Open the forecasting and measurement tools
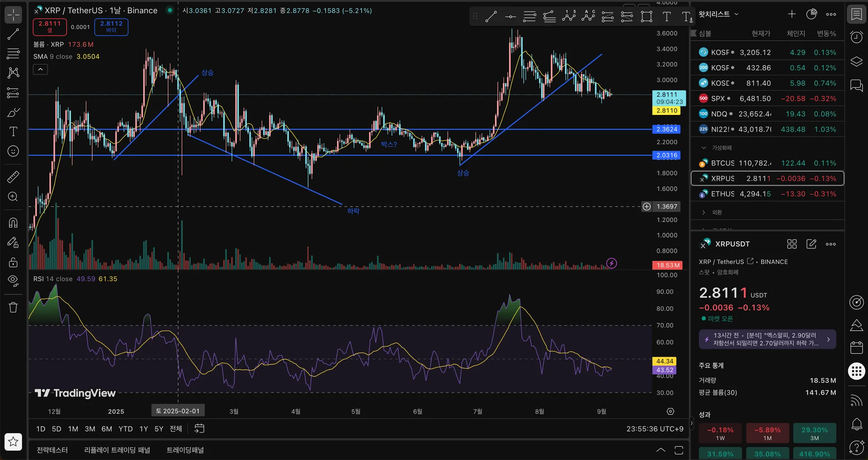The height and width of the screenshot is (460, 868). pos(14,92)
